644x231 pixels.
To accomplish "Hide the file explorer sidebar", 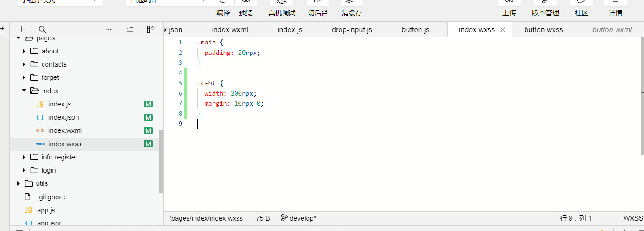I will (x=151, y=29).
